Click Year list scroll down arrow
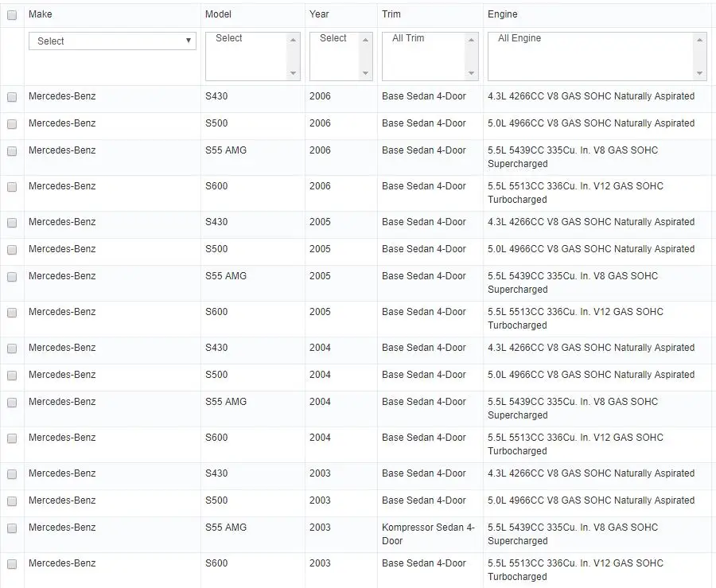 [x=365, y=73]
